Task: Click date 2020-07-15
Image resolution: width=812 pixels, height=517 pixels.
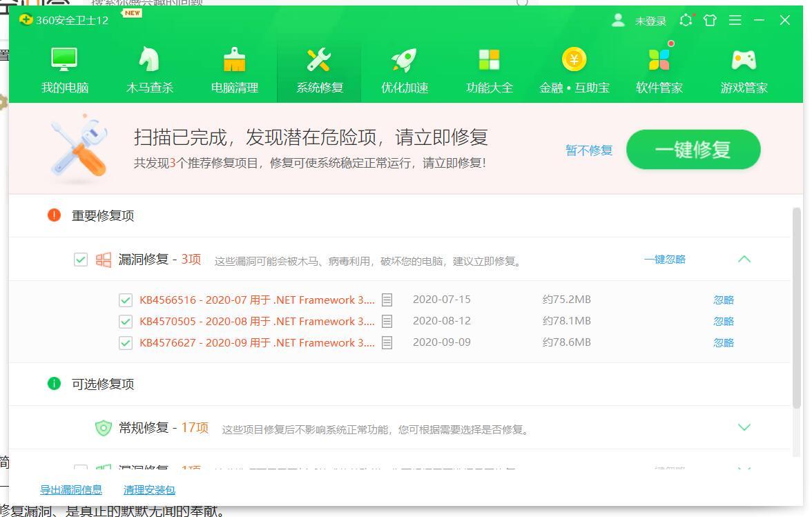Action: point(442,300)
